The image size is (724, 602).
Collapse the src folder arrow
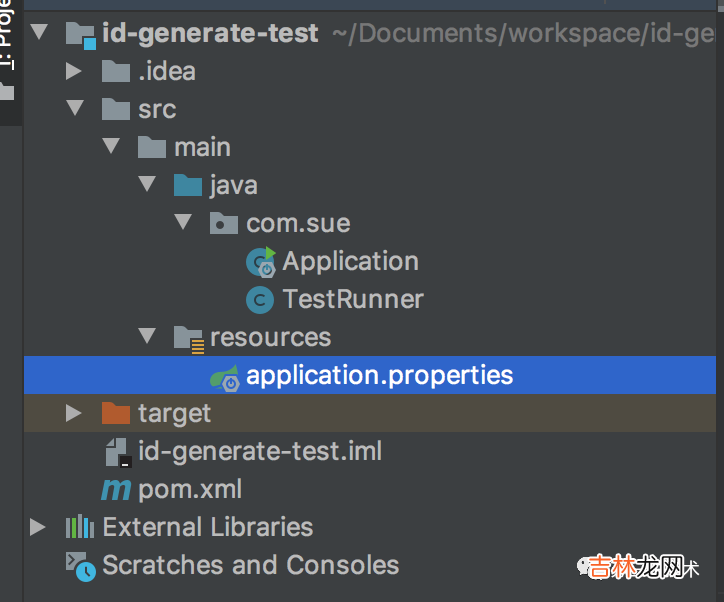pos(73,109)
